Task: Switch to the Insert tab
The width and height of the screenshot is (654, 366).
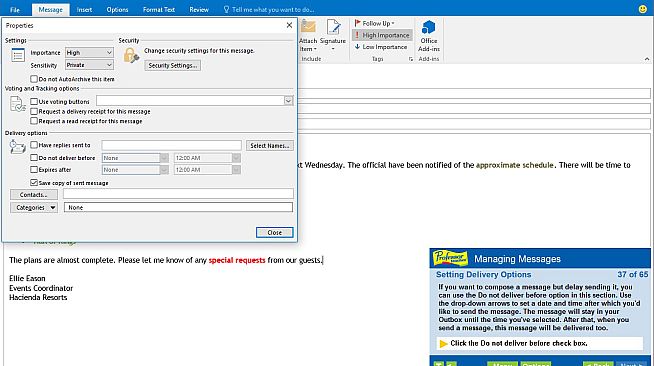Action: point(84,9)
